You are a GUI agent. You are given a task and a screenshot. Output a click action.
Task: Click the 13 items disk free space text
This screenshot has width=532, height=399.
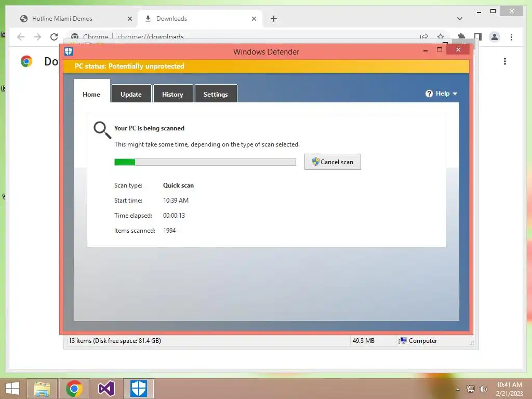coord(115,341)
